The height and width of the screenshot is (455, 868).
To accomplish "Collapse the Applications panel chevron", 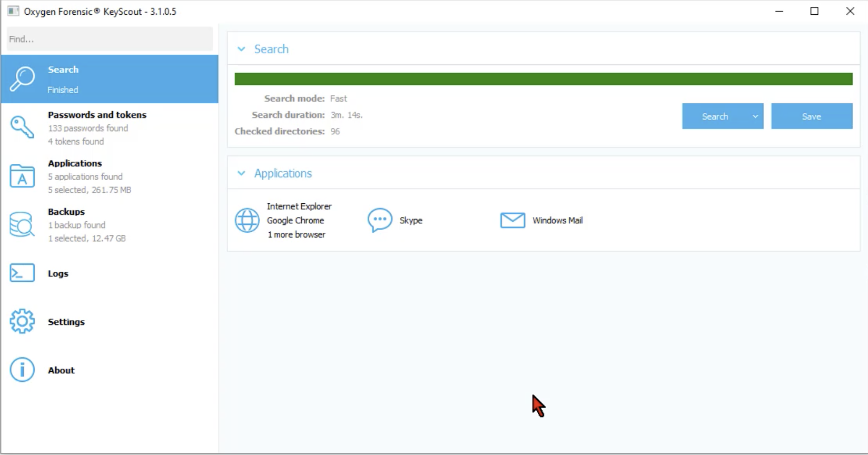I will click(x=241, y=173).
